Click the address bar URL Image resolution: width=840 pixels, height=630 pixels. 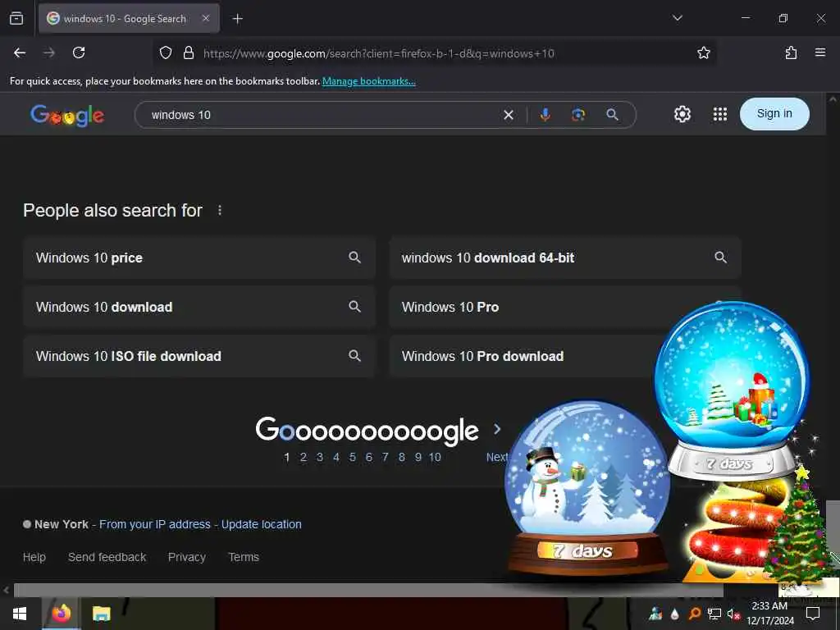click(x=378, y=53)
